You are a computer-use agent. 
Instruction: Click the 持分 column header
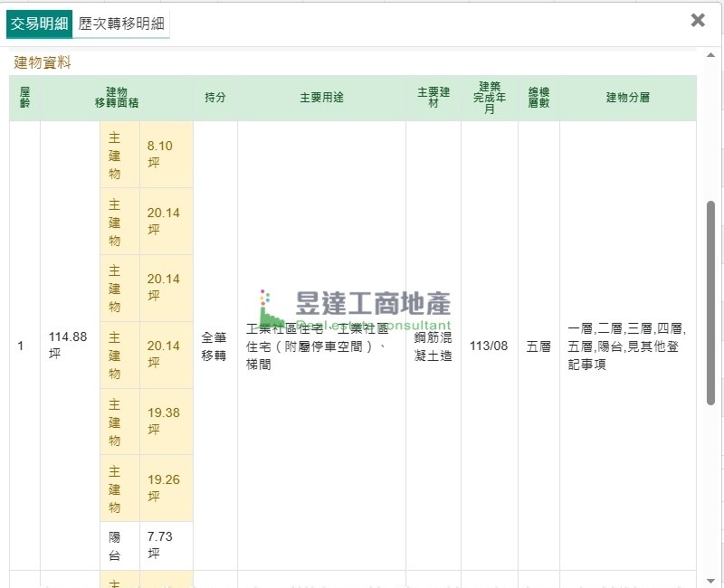tap(215, 98)
